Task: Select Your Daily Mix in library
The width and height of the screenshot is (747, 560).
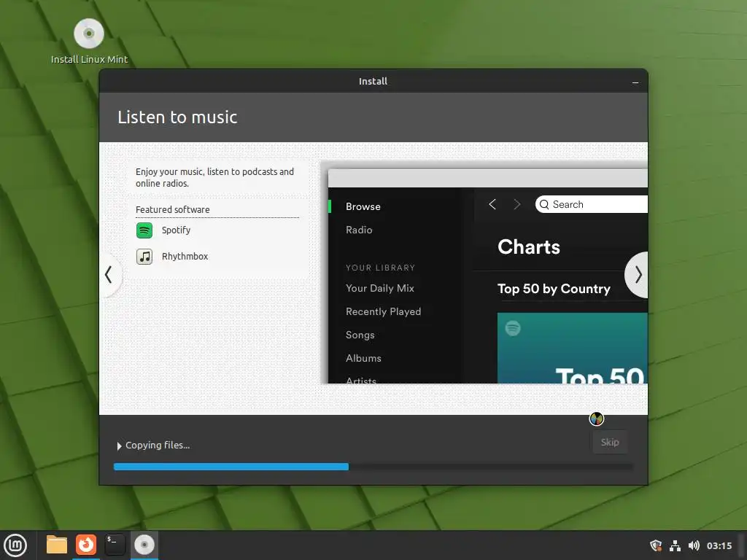Action: click(x=380, y=289)
